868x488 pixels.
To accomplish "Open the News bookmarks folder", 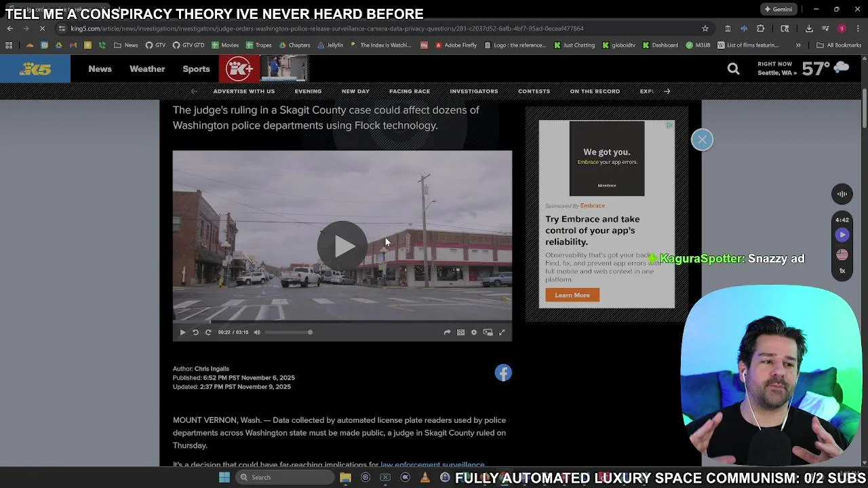I will coord(126,45).
